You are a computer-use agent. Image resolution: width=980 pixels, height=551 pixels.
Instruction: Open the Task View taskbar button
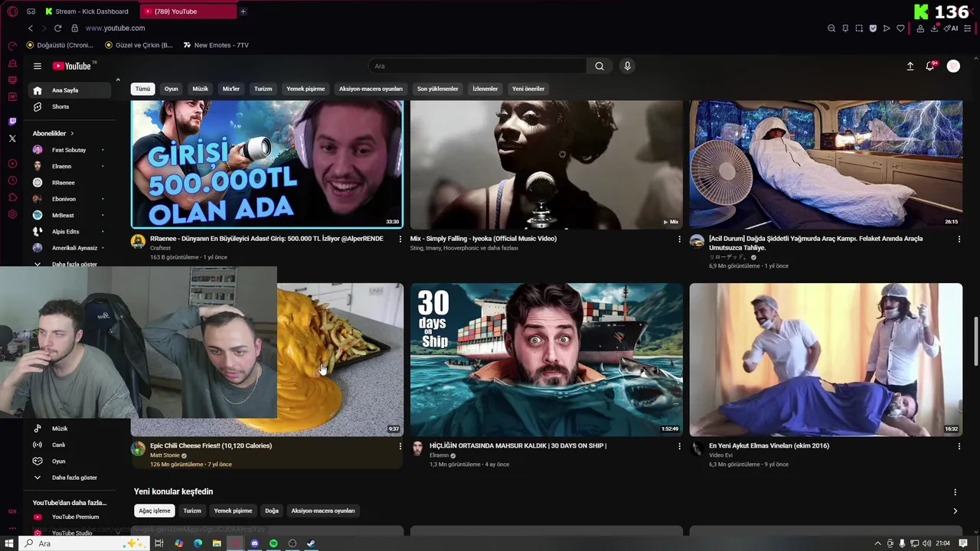point(159,543)
